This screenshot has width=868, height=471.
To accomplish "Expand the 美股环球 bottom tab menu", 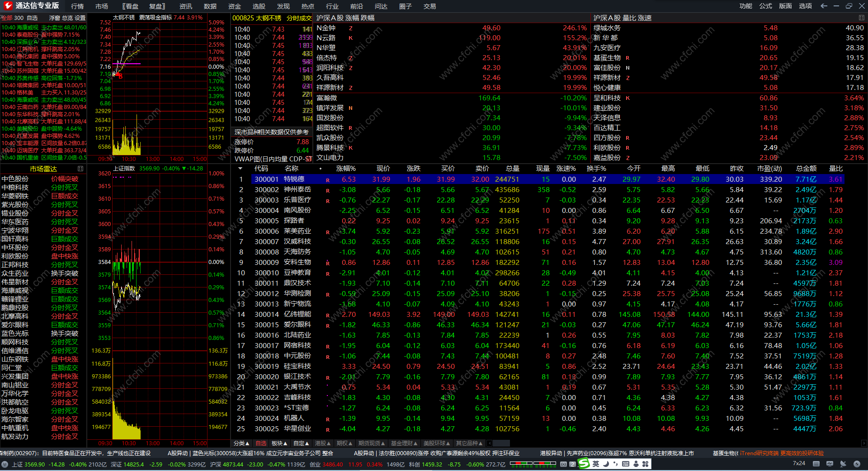I will pyautogui.click(x=437, y=443).
